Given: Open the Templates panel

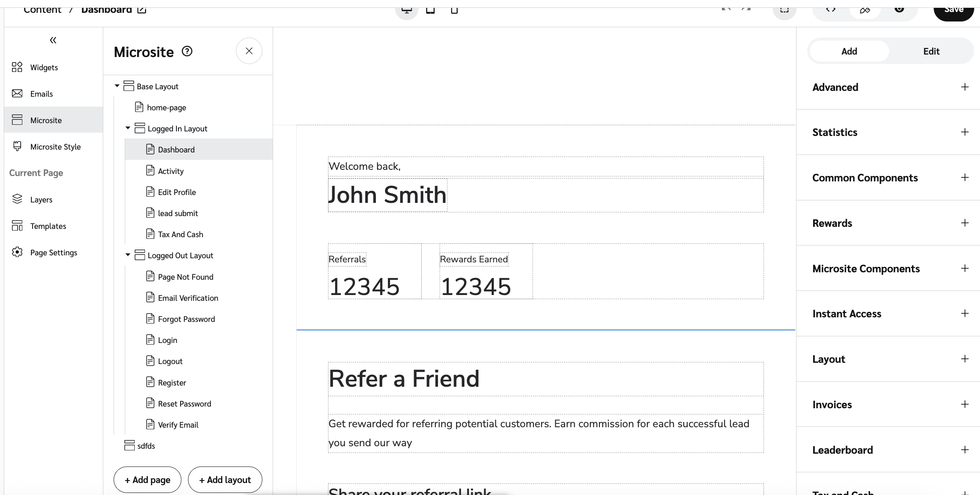Looking at the screenshot, I should [x=48, y=226].
